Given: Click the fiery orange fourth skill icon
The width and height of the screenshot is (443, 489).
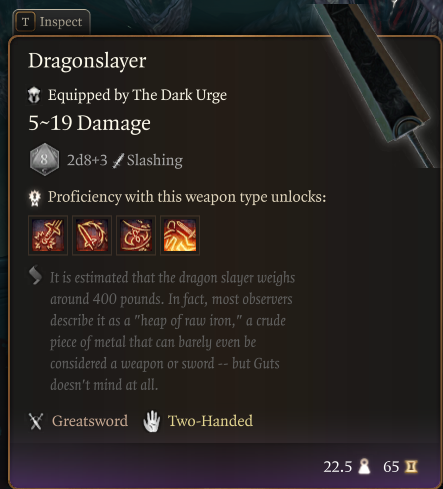Looking at the screenshot, I should [x=180, y=235].
